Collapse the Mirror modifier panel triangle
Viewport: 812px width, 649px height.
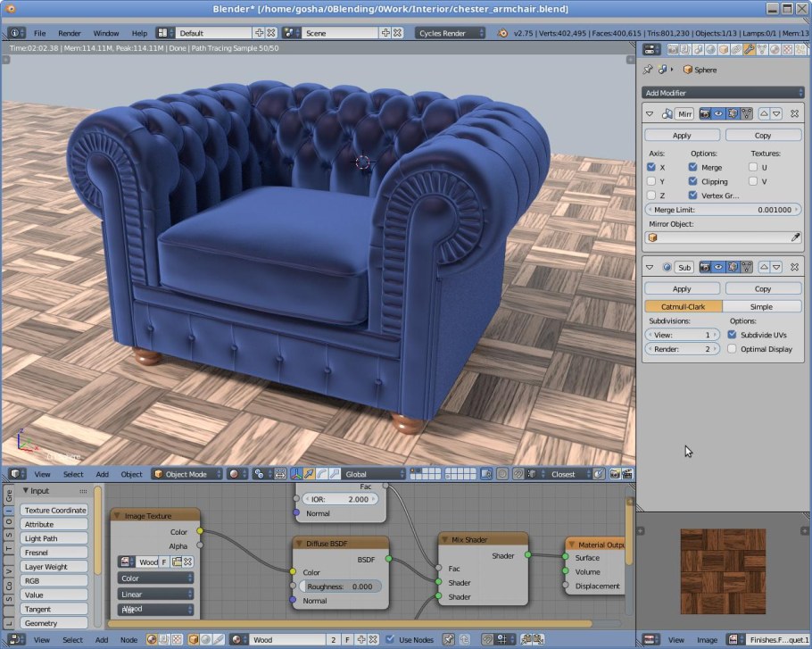click(650, 114)
